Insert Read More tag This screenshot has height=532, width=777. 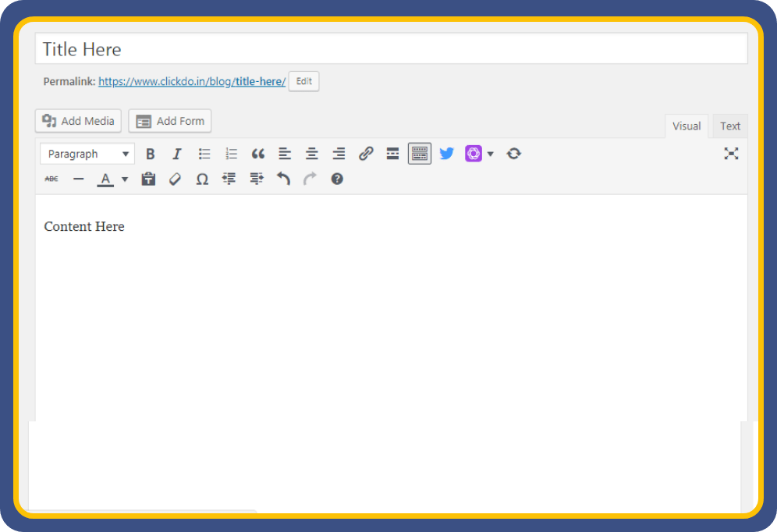click(392, 154)
